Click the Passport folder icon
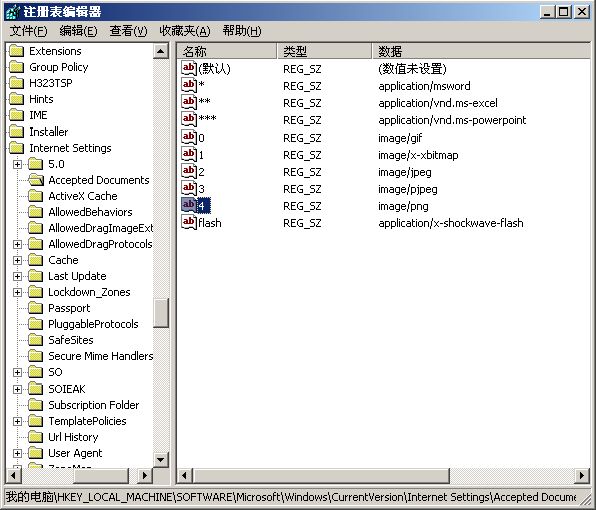596x510 pixels. click(x=36, y=308)
